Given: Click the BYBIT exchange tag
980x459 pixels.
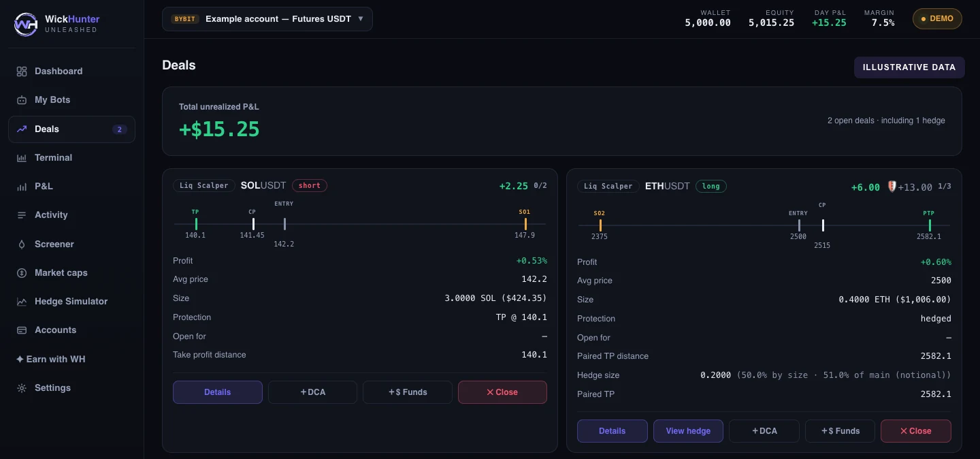Looking at the screenshot, I should (x=184, y=19).
